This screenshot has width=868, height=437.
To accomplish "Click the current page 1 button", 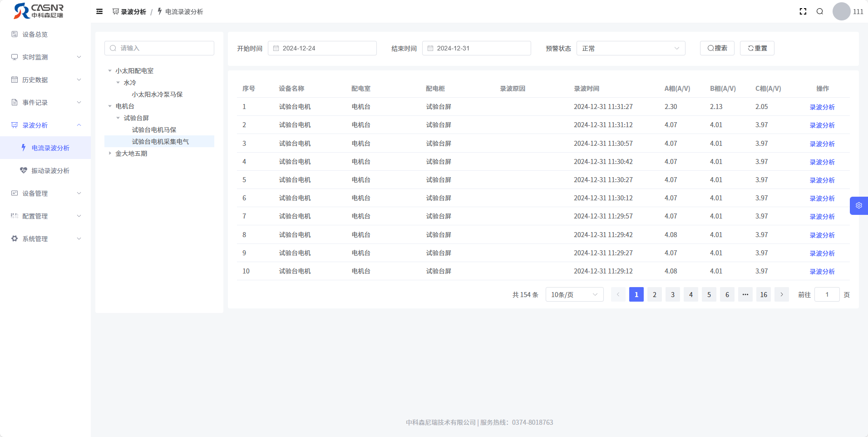I will [636, 294].
